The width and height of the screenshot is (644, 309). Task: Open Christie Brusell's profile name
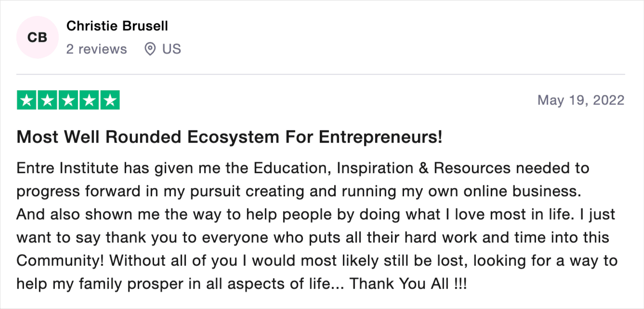(117, 26)
